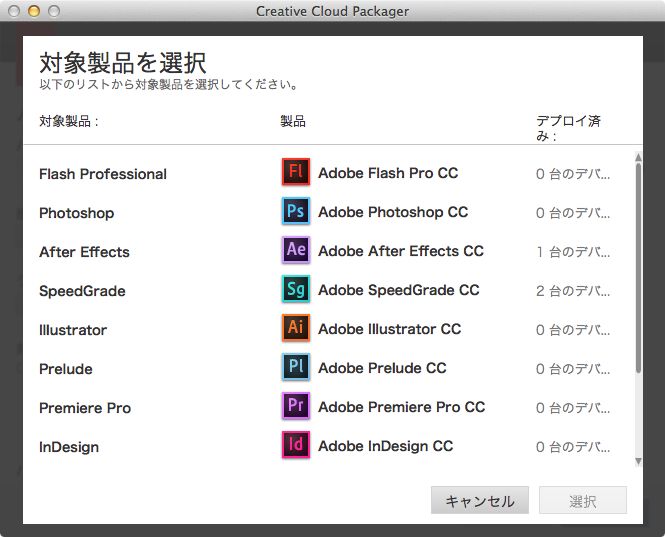665x537 pixels.
Task: Click the InDesign Id icon
Action: coord(296,445)
